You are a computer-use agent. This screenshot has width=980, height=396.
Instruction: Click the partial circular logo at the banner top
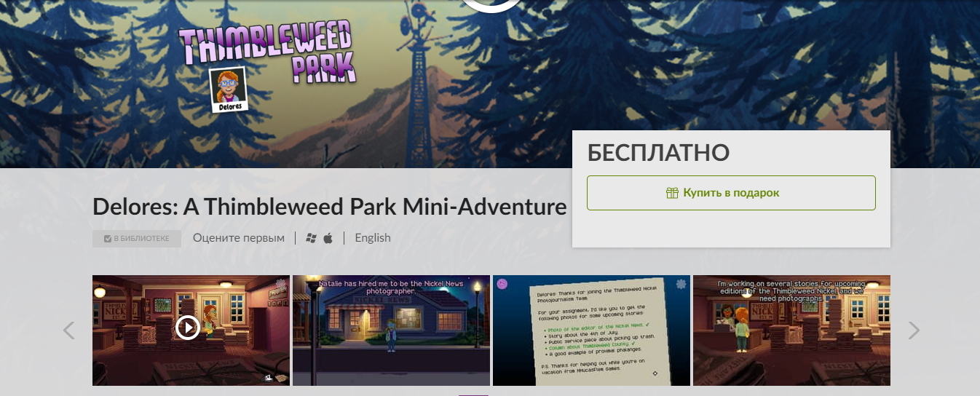[x=492, y=6]
